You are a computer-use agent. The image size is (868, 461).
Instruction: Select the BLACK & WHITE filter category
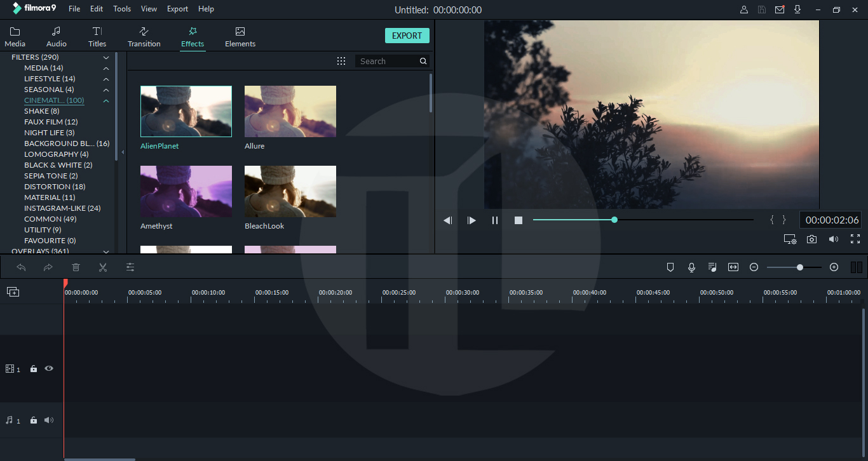[58, 164]
